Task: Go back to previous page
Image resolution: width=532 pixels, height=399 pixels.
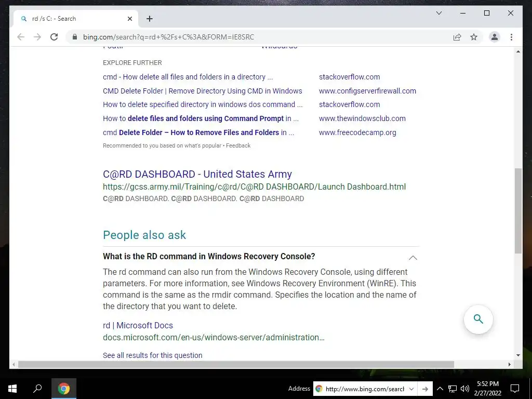Action: [x=21, y=37]
